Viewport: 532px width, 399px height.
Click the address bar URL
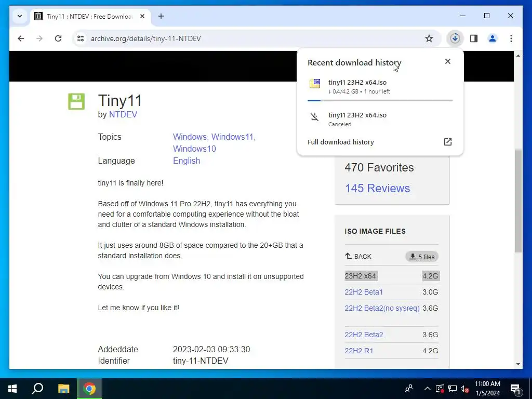click(146, 38)
